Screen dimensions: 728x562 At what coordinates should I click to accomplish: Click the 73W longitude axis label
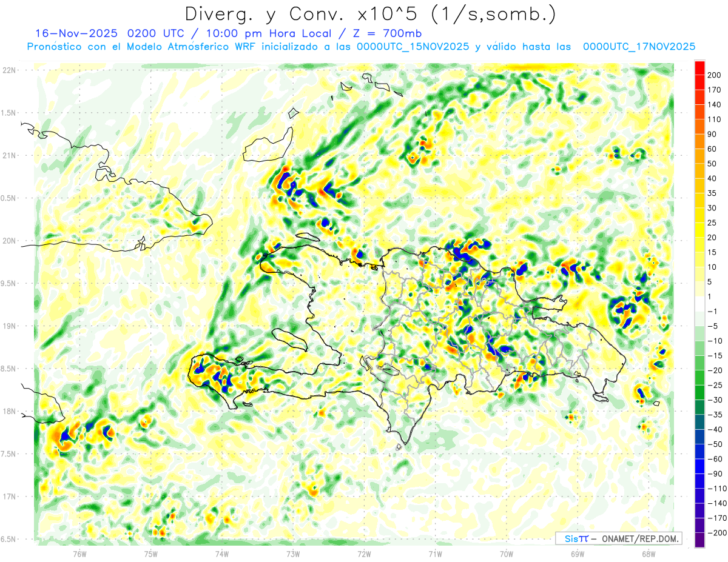click(x=293, y=554)
